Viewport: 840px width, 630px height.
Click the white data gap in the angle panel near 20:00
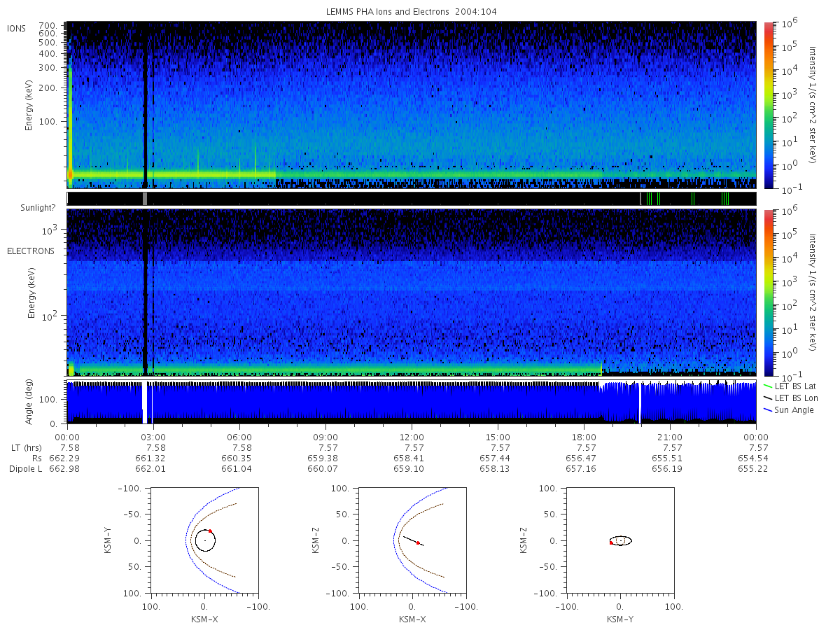(x=640, y=403)
